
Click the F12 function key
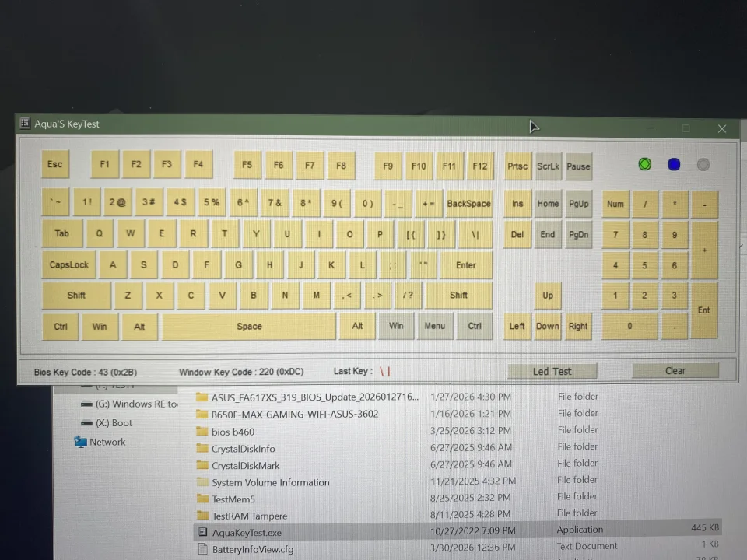click(480, 166)
